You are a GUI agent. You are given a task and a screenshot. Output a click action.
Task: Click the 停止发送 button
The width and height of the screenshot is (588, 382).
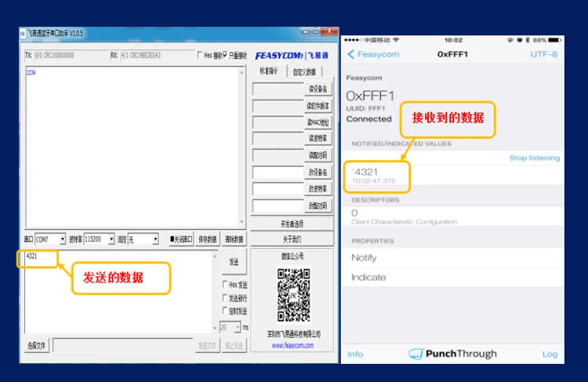tap(234, 346)
